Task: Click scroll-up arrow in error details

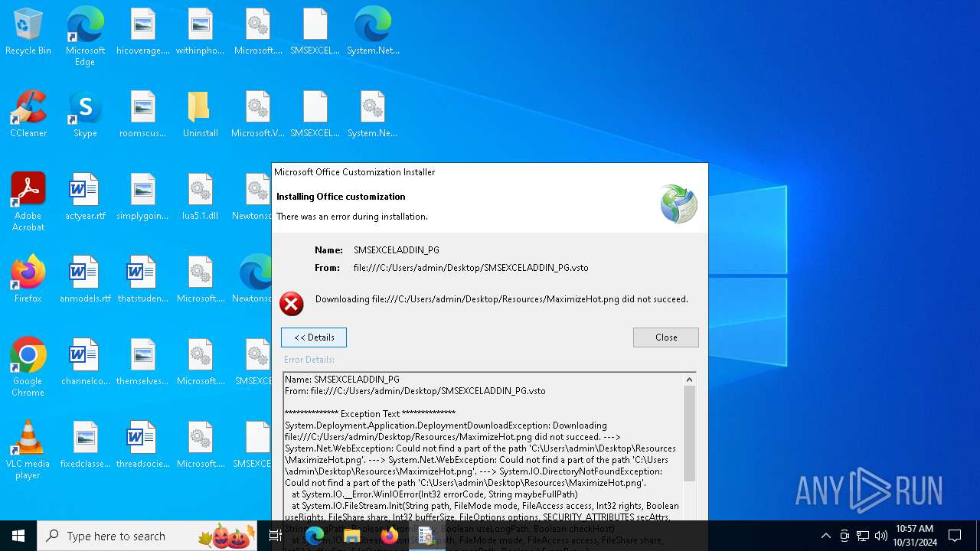Action: [x=689, y=380]
